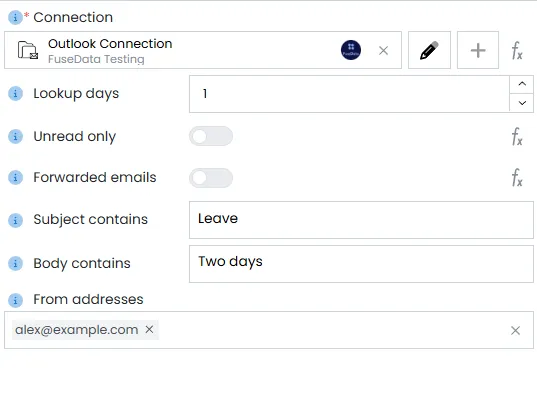The image size is (537, 411).
Task: Open the fx expression for Forwarded emails
Action: click(517, 177)
